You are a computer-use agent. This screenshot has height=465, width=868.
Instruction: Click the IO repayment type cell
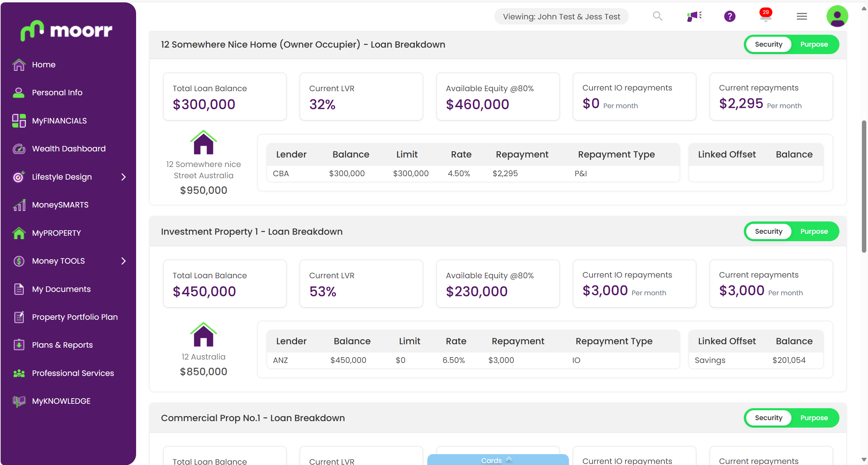[576, 360]
